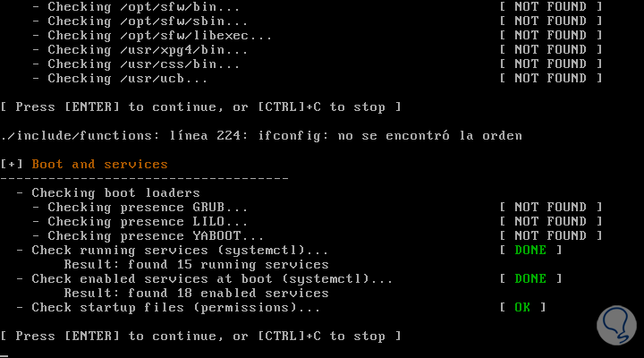The width and height of the screenshot is (644, 358).
Task: Click NOT FOUND status for GRUB presence
Action: (550, 207)
